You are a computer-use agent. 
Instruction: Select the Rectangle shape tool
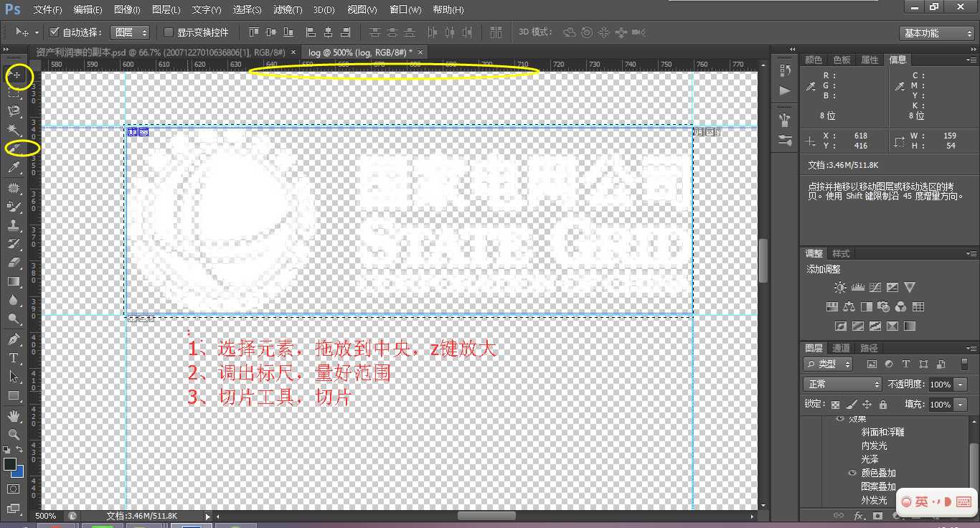[14, 395]
